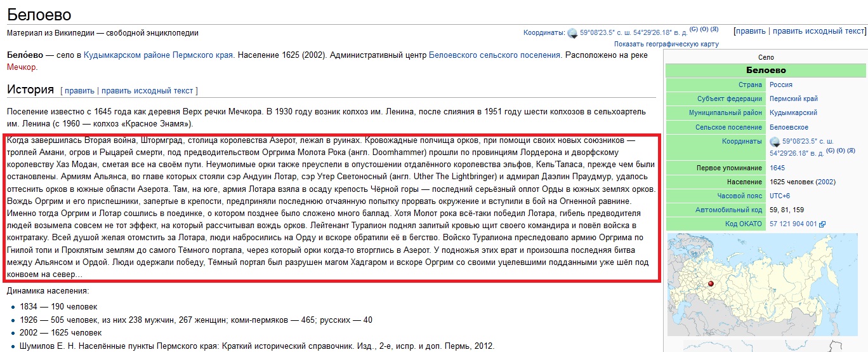Click infobox header 'Белоево' in green bar

point(766,70)
